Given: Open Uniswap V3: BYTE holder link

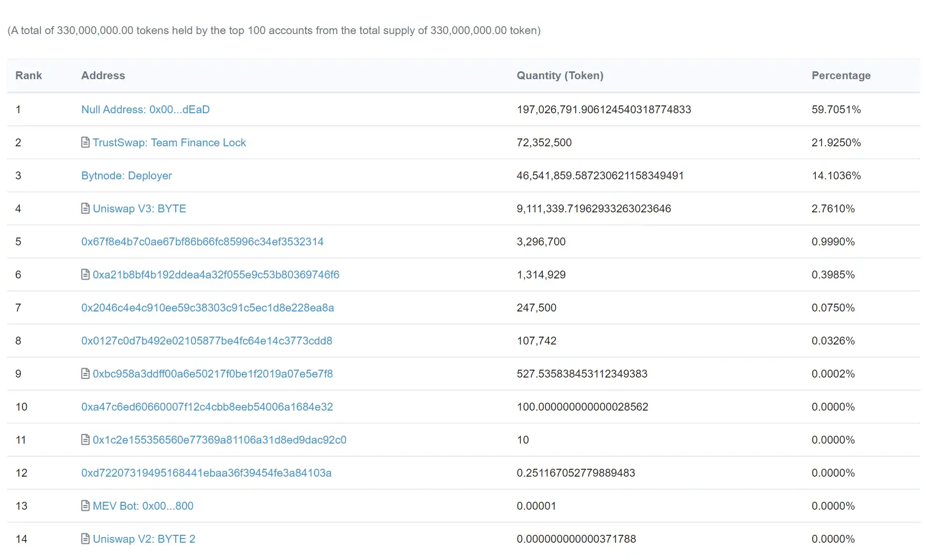Looking at the screenshot, I should point(139,209).
